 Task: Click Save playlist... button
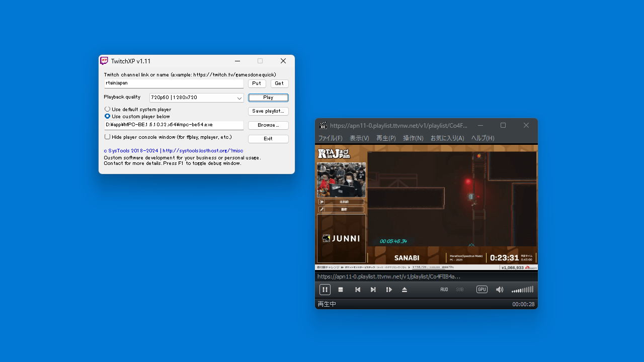pyautogui.click(x=268, y=111)
